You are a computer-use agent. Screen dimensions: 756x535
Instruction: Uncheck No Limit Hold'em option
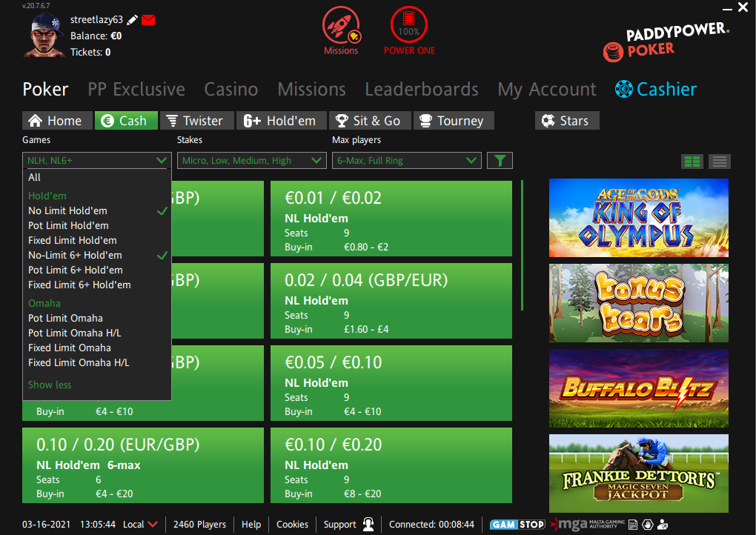coord(68,210)
